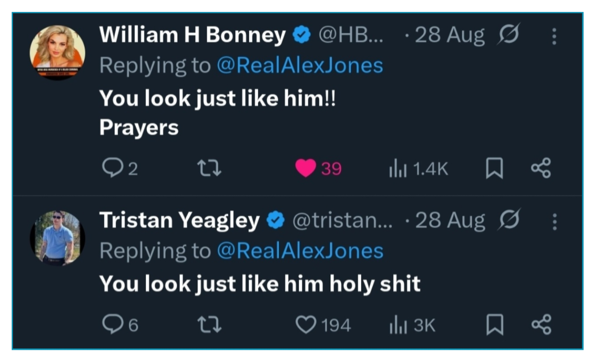
Task: Open @RealAlexJones link in Tristan's reply
Action: click(300, 251)
